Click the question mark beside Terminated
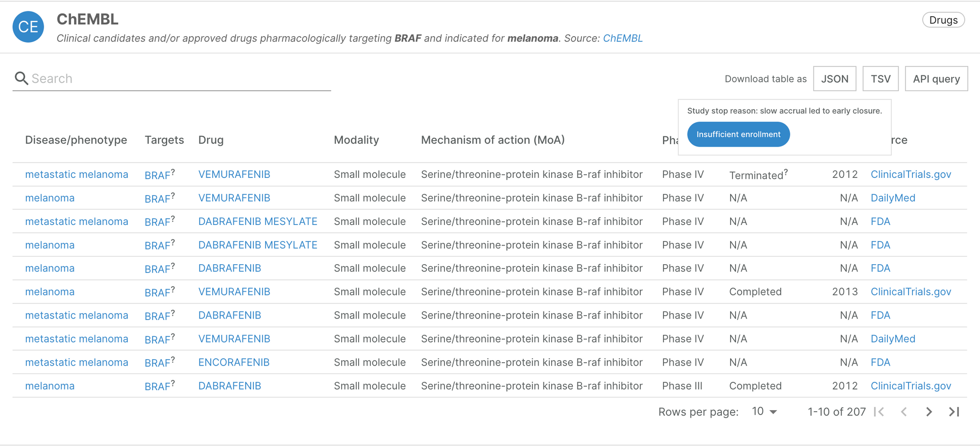Viewport: 980px width, 446px height. click(x=786, y=171)
